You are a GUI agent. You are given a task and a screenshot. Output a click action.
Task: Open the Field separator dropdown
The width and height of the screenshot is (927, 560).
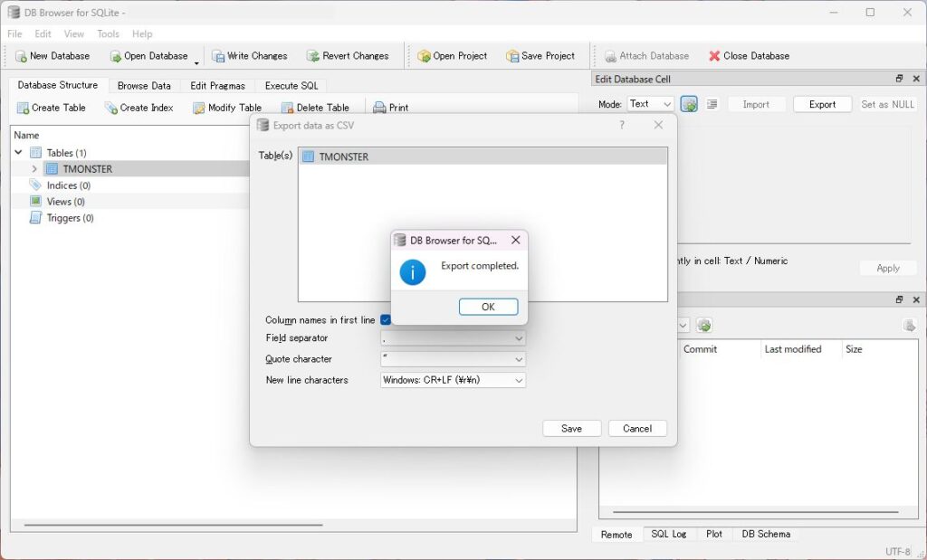[453, 338]
